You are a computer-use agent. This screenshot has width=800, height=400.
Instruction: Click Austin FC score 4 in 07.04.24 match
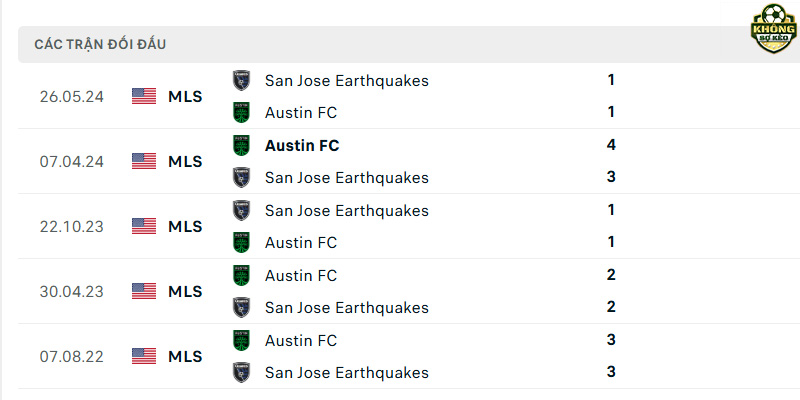[x=611, y=145]
